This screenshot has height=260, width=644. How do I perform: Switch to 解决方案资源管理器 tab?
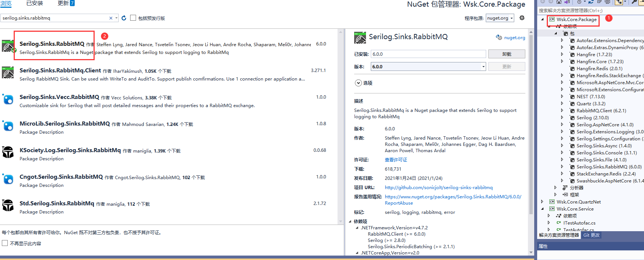[559, 235]
